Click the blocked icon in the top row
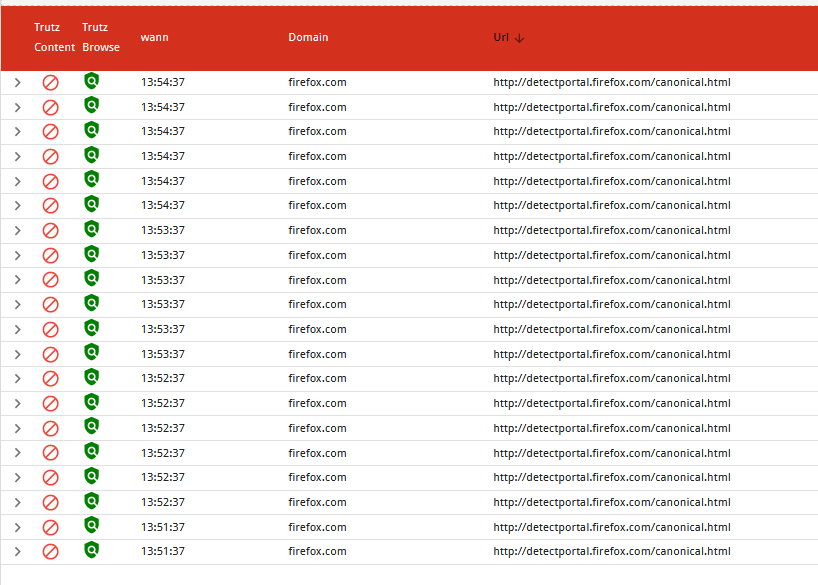Viewport: 818px width, 585px height. (50, 82)
